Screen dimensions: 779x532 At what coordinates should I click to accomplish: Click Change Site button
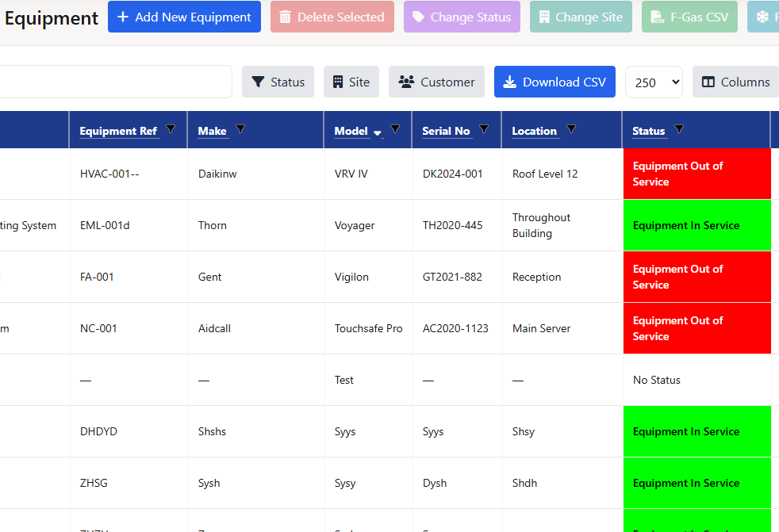tap(581, 17)
